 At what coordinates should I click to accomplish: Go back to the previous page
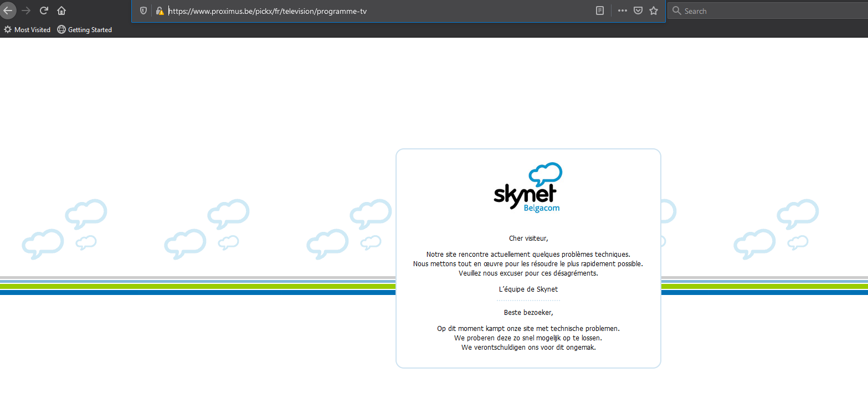coord(8,11)
